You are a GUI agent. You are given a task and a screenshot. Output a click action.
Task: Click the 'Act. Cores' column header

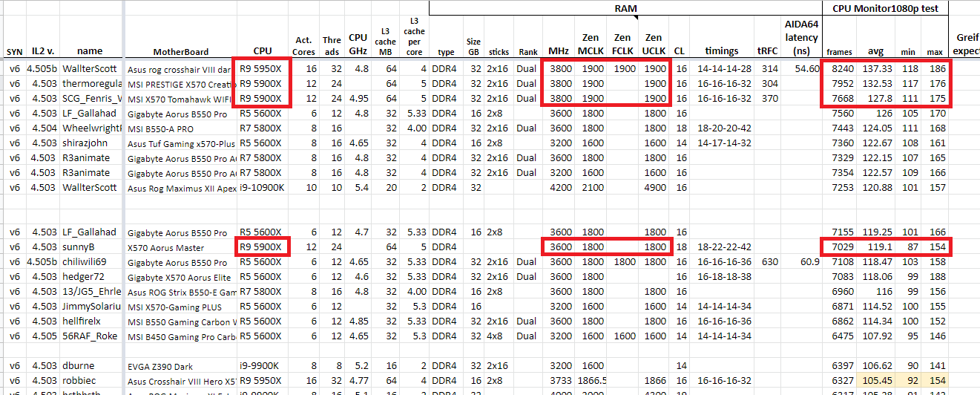(x=303, y=45)
